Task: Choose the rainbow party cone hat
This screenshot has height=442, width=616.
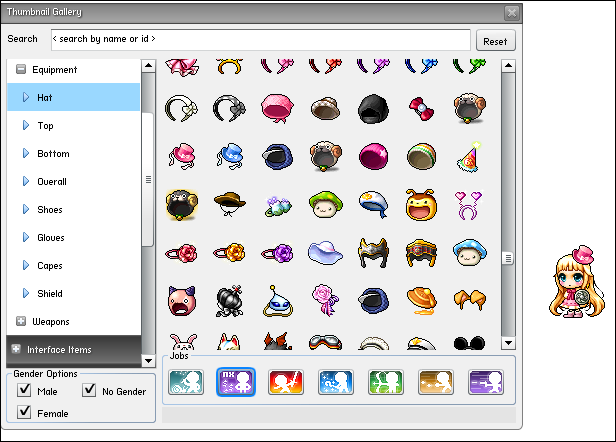Action: click(469, 157)
